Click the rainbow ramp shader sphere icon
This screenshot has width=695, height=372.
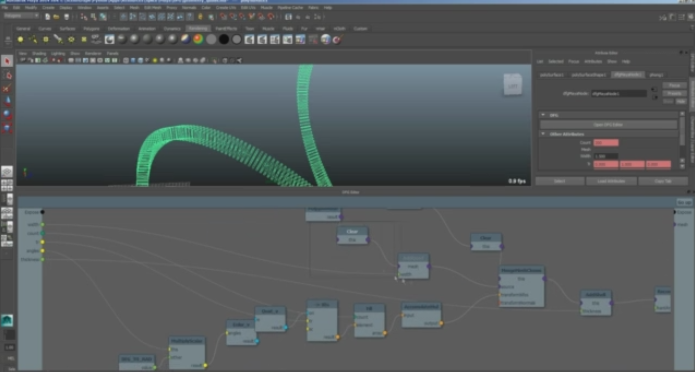pyautogui.click(x=198, y=39)
